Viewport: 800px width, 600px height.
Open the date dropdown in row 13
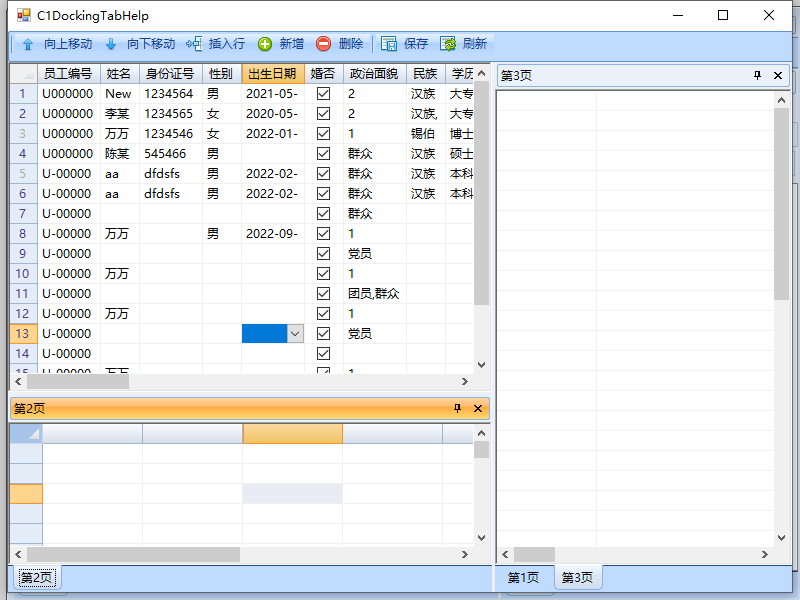(x=295, y=334)
